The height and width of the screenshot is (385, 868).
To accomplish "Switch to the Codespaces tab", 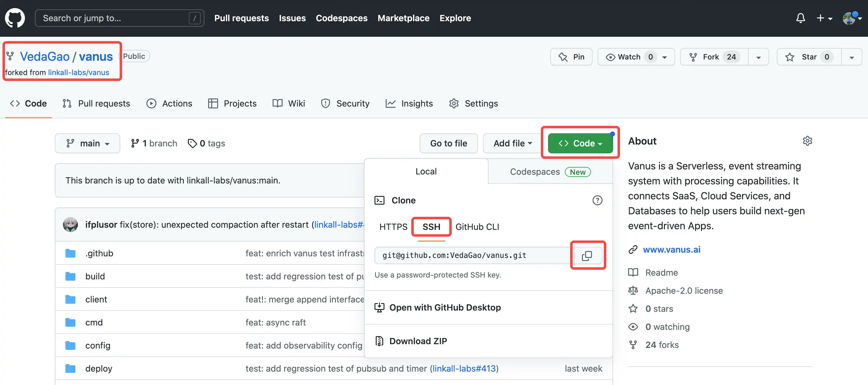I will pyautogui.click(x=550, y=172).
